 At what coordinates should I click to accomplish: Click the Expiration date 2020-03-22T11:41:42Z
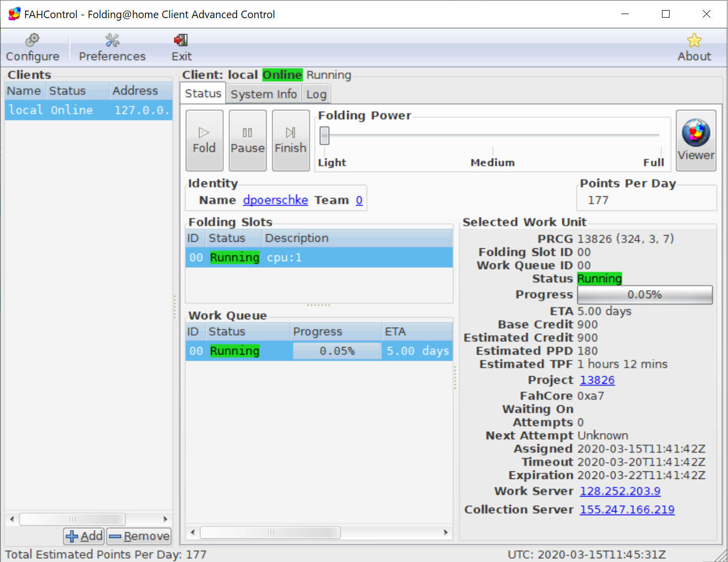(641, 475)
